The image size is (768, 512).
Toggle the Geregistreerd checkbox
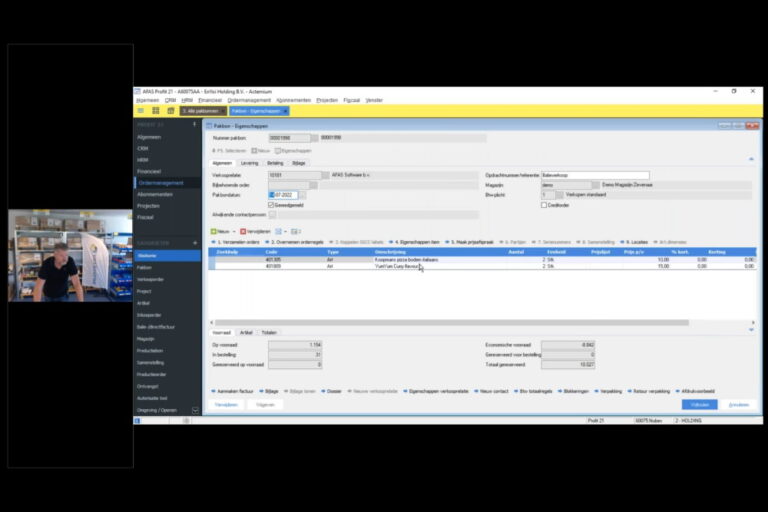(271, 205)
